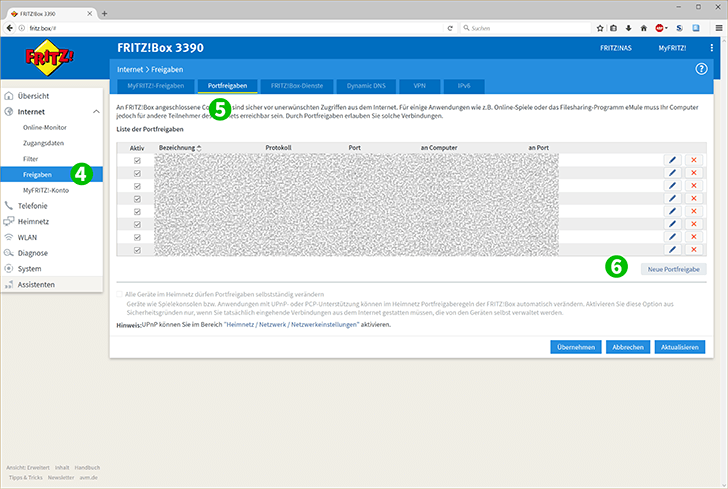Open the Tipps & Tricks footer link

[25, 477]
